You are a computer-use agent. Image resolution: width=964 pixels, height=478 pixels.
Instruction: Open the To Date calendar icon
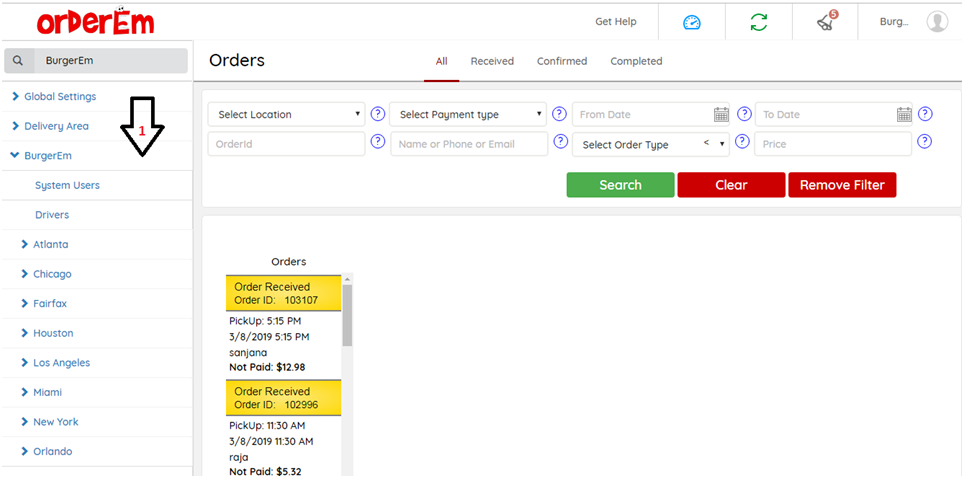coord(904,114)
